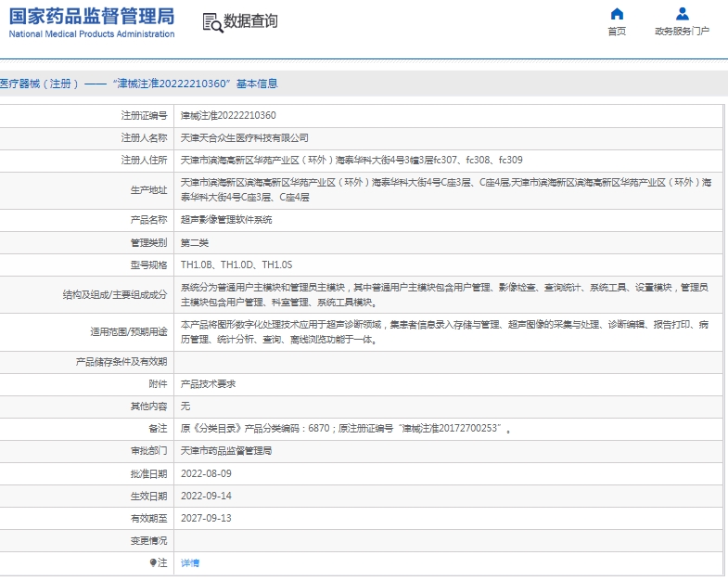Click the 批准日期 label
This screenshot has width=728, height=581.
tap(148, 473)
